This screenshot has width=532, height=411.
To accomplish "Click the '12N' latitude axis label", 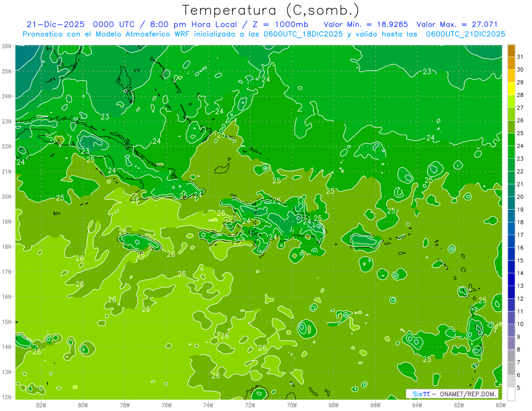I will click(x=7, y=397).
